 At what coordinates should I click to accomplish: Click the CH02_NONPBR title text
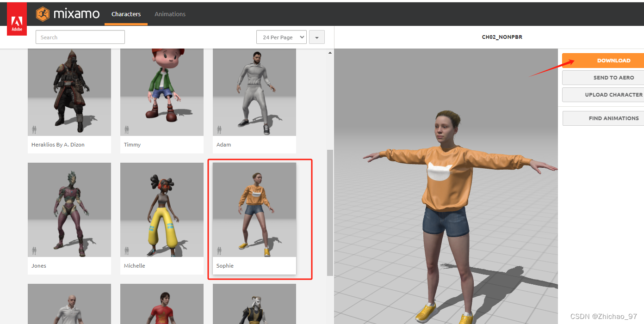click(502, 37)
